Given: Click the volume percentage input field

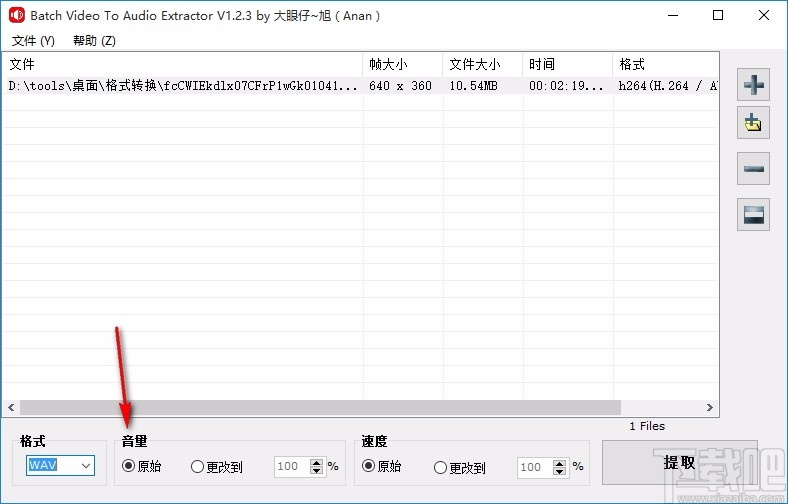Looking at the screenshot, I should [292, 467].
